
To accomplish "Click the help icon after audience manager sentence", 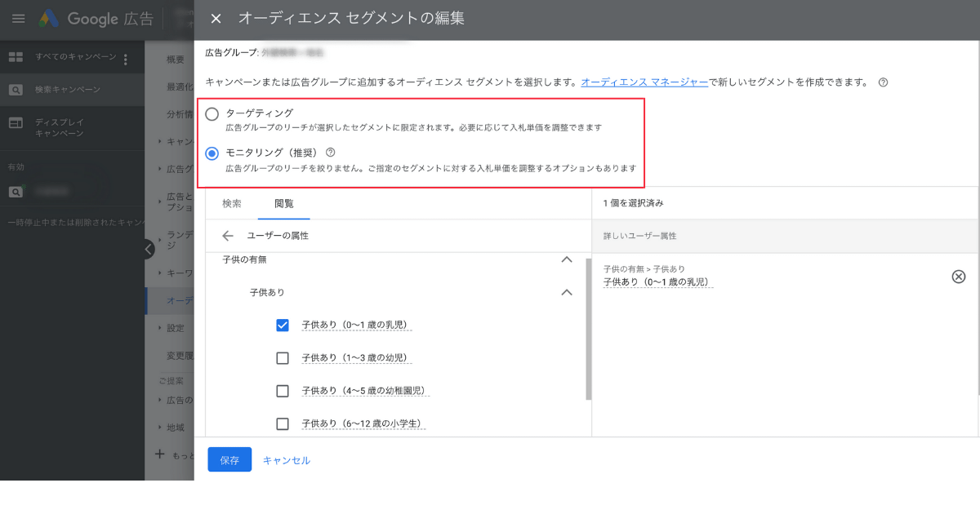I will coord(883,82).
